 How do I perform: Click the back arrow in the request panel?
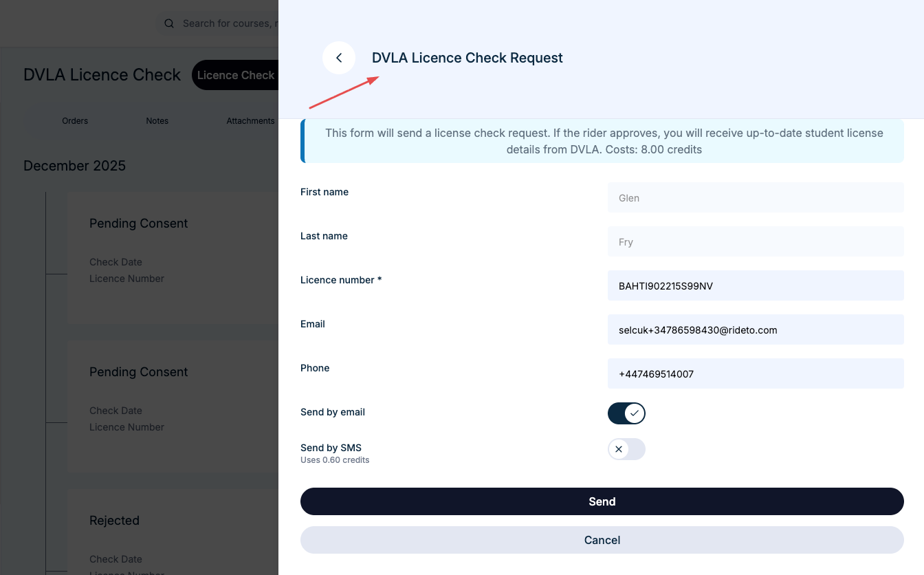tap(339, 58)
